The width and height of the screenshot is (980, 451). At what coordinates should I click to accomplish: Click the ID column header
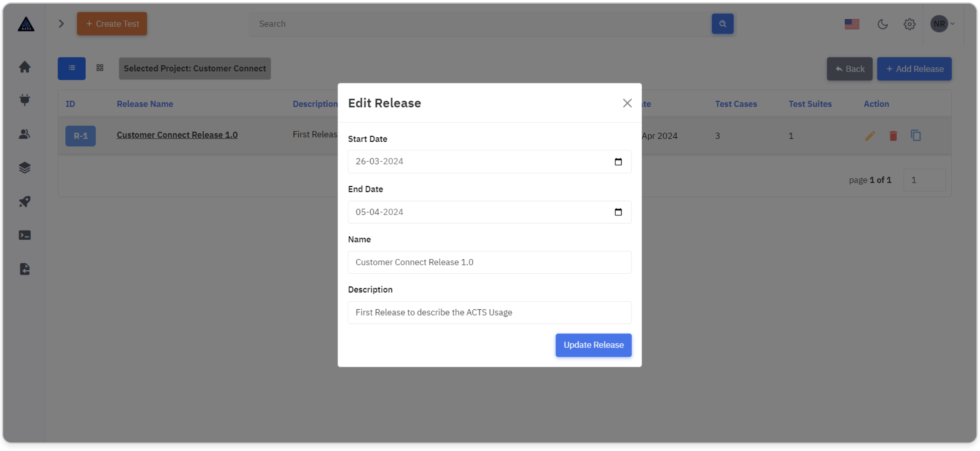70,104
